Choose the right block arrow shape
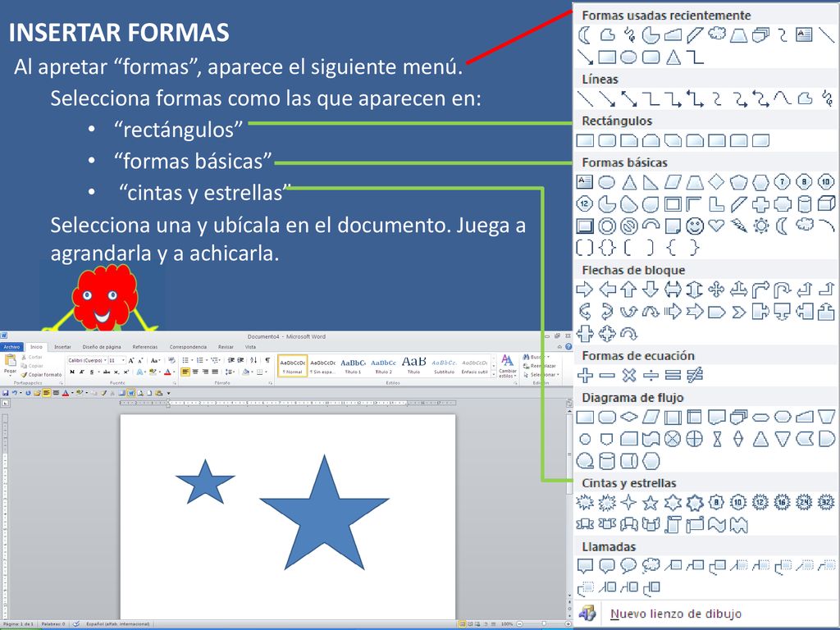Screen dimensions: 840x630 [x=584, y=290]
